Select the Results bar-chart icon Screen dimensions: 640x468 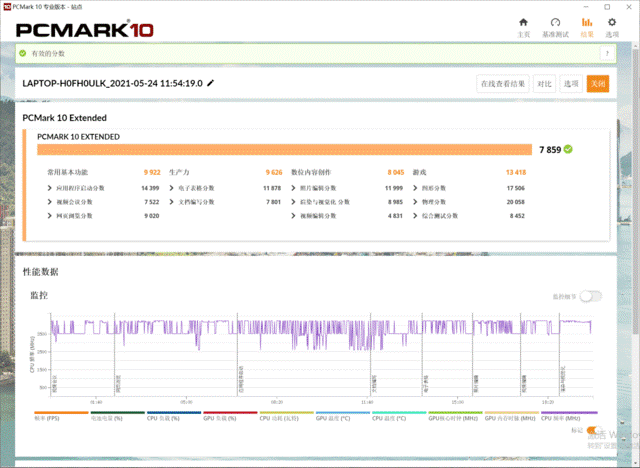click(587, 22)
